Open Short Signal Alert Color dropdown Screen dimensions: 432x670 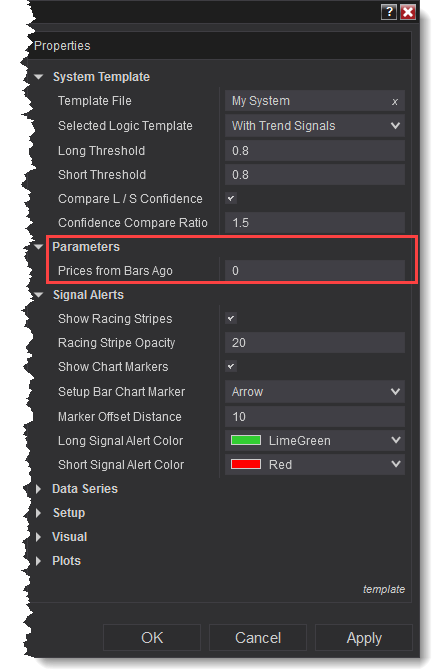(314, 464)
